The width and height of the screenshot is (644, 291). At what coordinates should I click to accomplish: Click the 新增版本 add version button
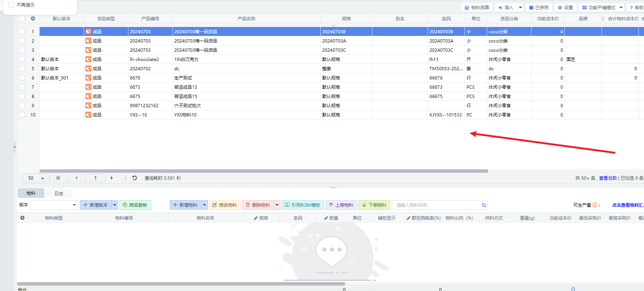point(96,205)
